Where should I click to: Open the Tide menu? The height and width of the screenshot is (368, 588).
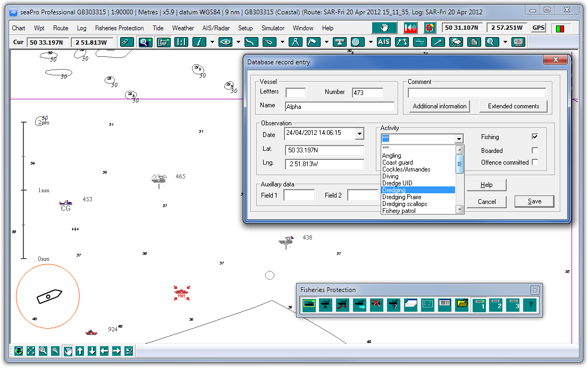pos(158,28)
